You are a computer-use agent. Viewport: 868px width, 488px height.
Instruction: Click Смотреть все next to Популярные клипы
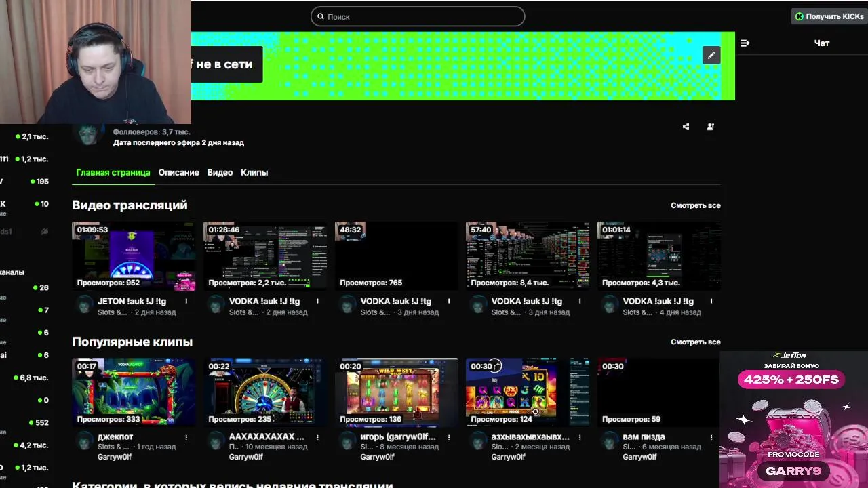click(x=695, y=342)
